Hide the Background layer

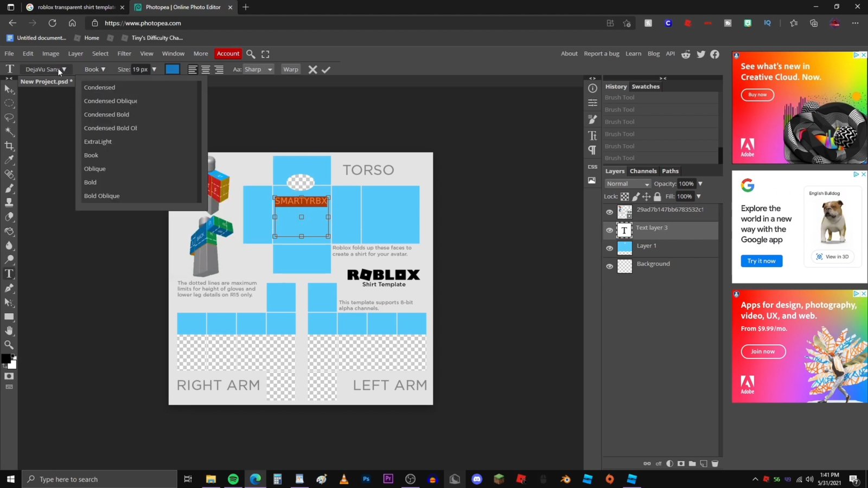point(610,266)
